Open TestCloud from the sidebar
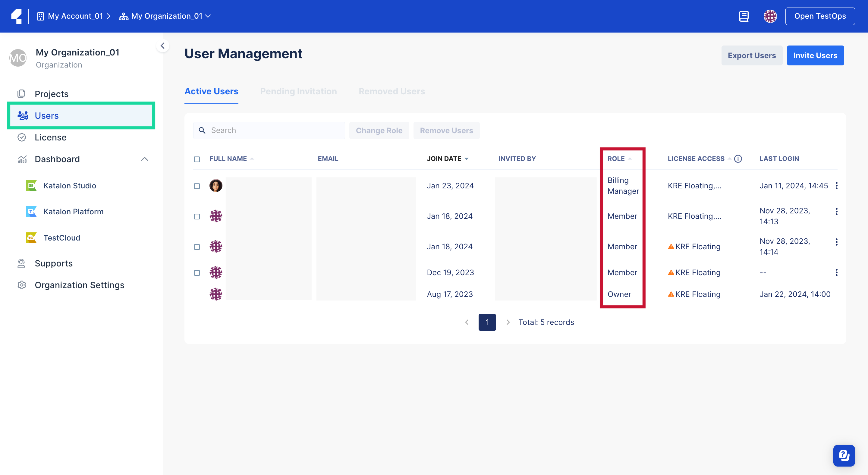The height and width of the screenshot is (475, 868). point(62,237)
